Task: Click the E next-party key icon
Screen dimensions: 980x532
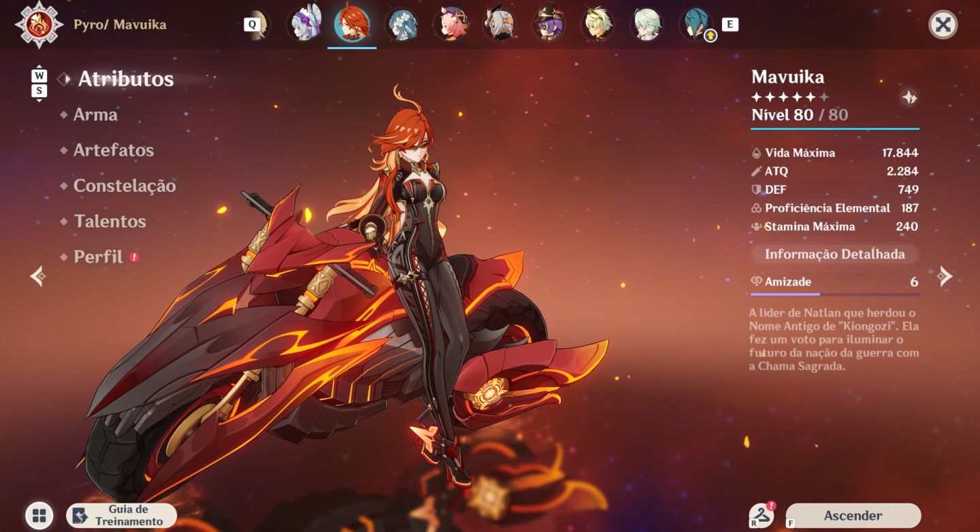Action: pos(730,24)
